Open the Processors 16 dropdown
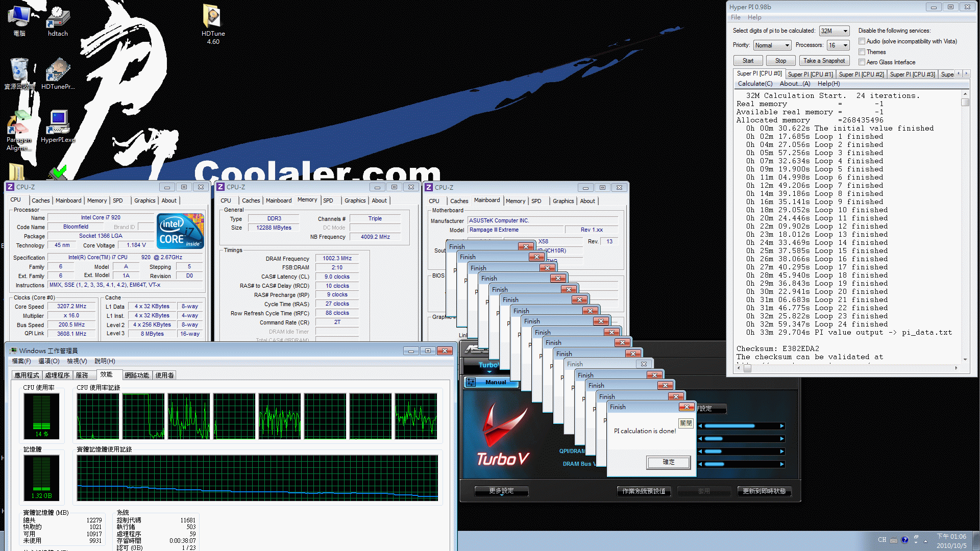 [838, 45]
